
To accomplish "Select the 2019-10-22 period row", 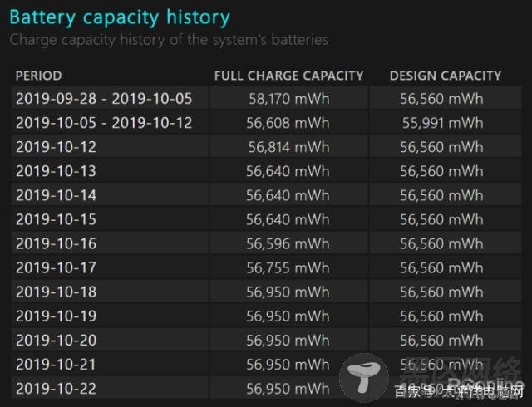I will (x=267, y=389).
